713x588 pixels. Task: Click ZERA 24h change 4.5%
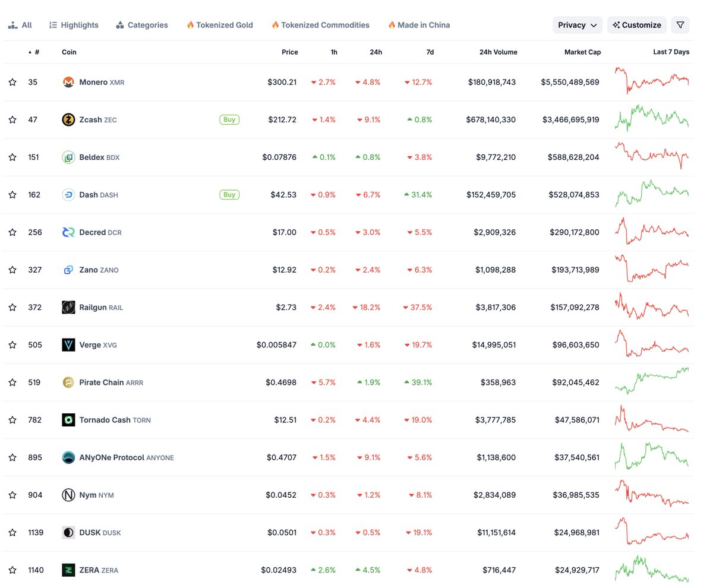tap(368, 570)
